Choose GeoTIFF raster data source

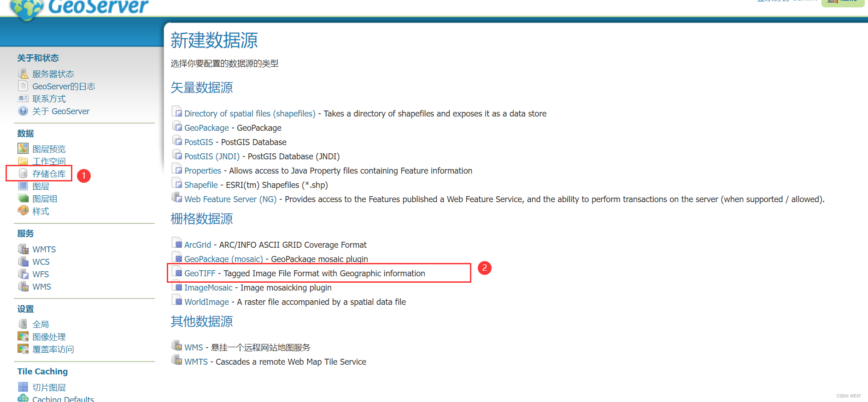coord(200,273)
